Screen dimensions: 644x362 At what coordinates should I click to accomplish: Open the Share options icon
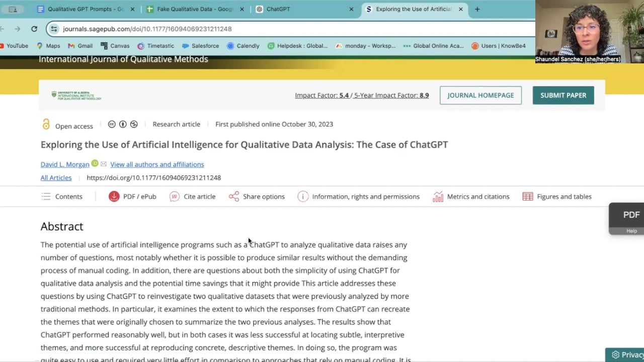point(234,197)
